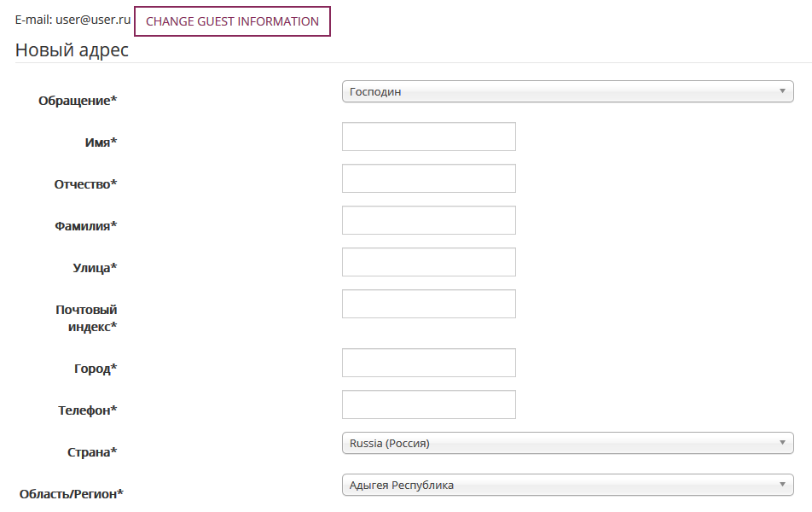Open the Область/Регион dropdown showing Адыгея Республика

click(567, 485)
